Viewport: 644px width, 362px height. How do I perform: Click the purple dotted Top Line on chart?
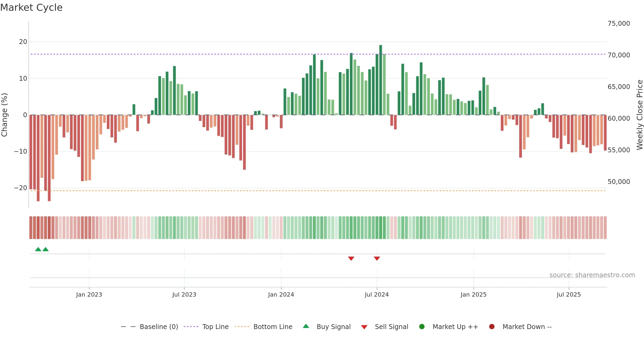(x=318, y=54)
